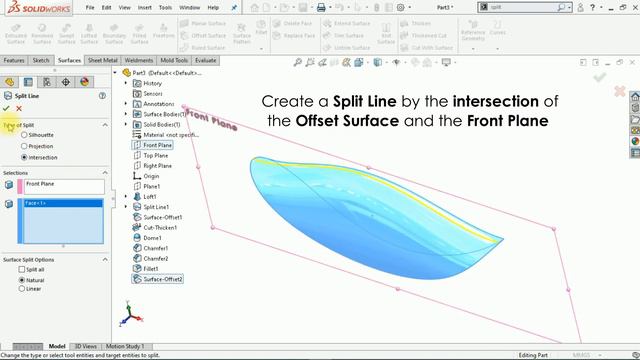Click Thicken tool

tap(416, 23)
